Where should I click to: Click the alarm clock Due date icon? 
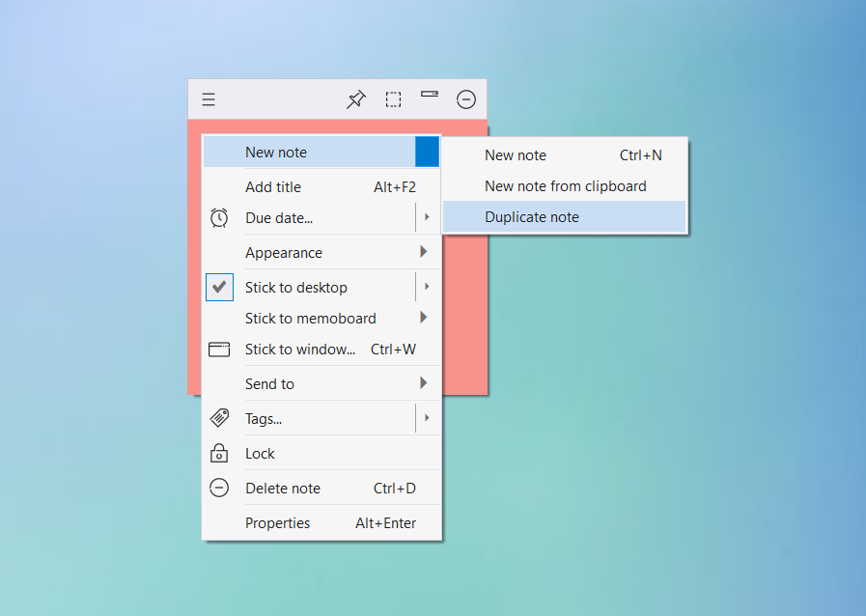(x=219, y=217)
